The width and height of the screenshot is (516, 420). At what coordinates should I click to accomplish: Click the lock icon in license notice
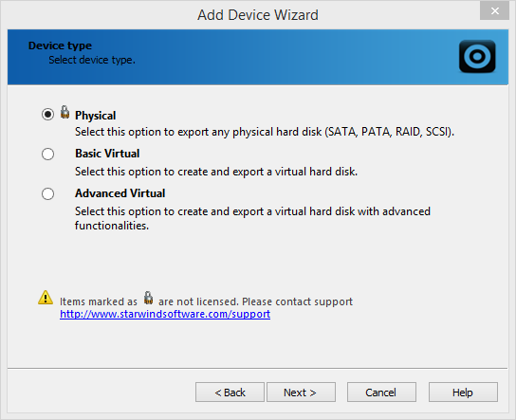(148, 298)
